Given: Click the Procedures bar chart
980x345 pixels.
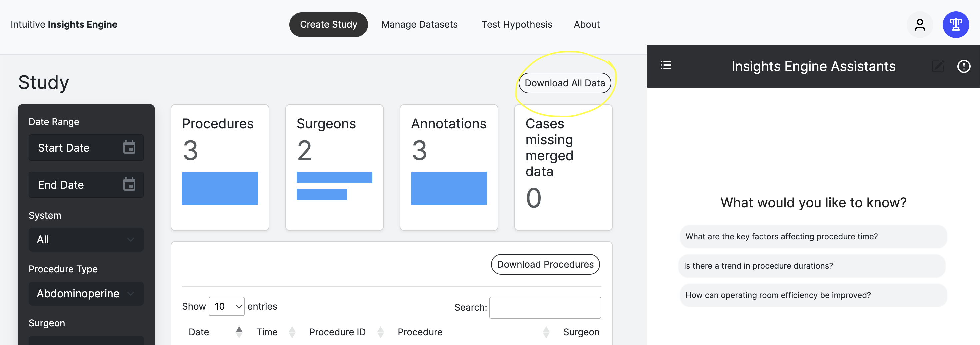Looking at the screenshot, I should pyautogui.click(x=220, y=188).
